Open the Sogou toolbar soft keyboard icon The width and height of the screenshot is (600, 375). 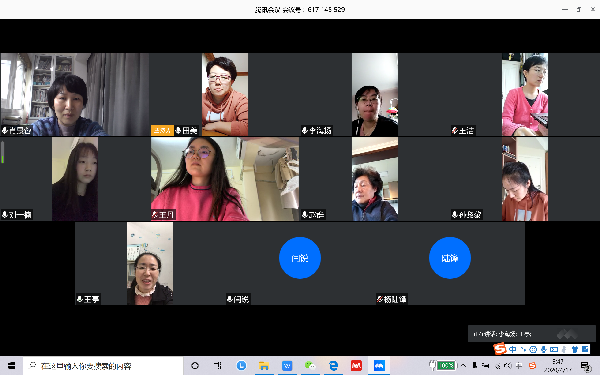pyautogui.click(x=554, y=349)
